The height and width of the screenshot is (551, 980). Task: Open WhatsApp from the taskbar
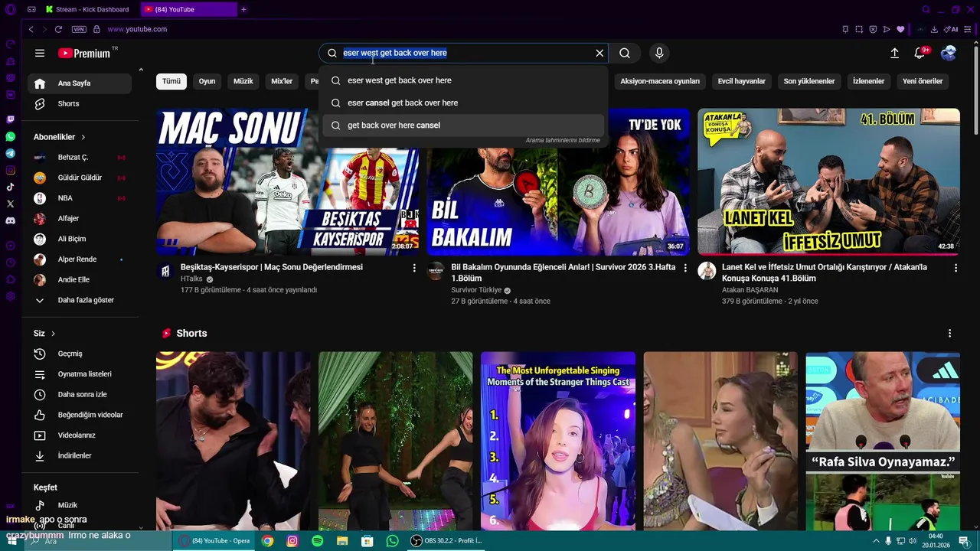(x=392, y=540)
